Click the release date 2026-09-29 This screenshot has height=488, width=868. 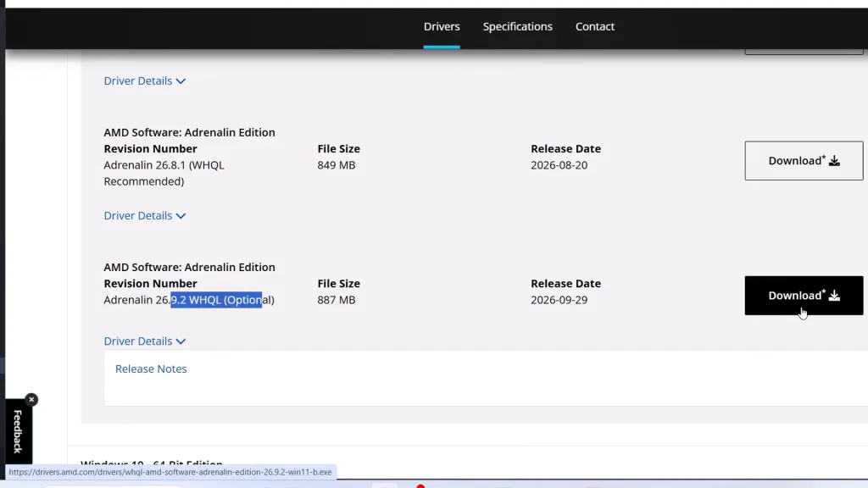(x=559, y=300)
